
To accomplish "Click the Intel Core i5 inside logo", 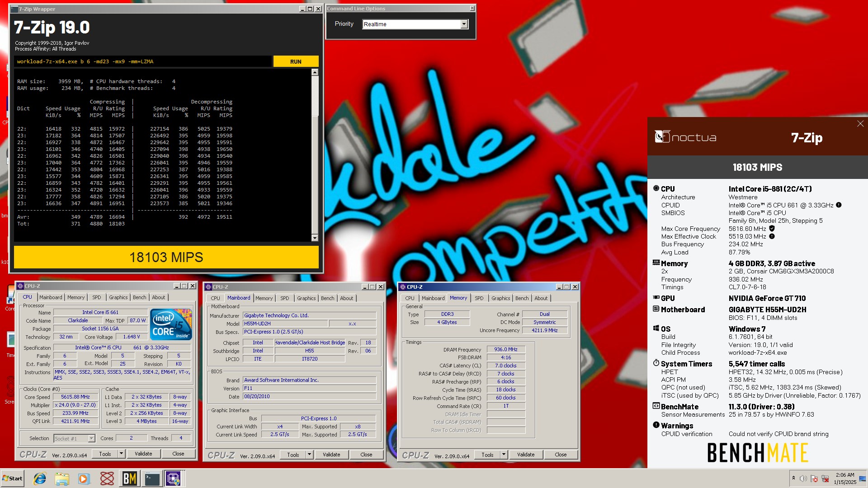I will pos(171,324).
